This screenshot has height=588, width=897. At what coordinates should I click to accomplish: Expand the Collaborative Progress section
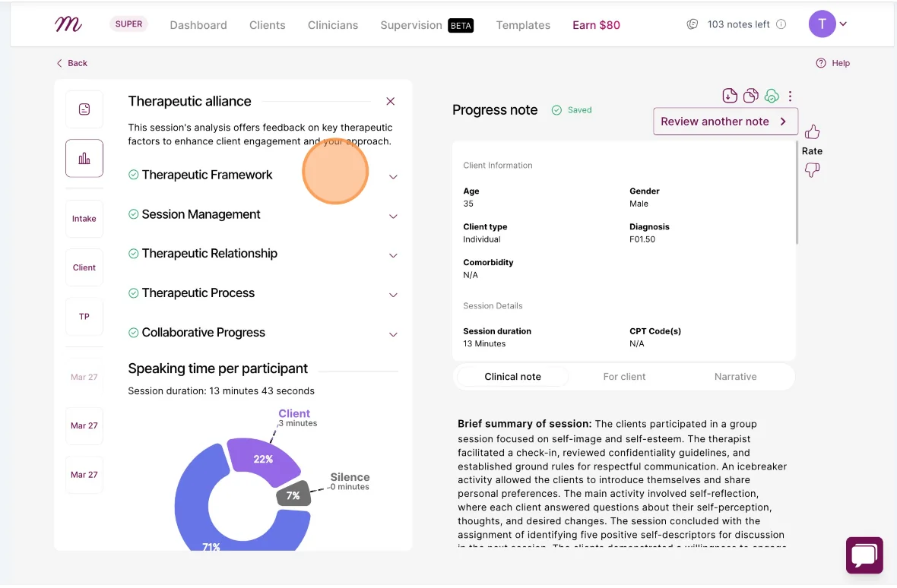(393, 334)
